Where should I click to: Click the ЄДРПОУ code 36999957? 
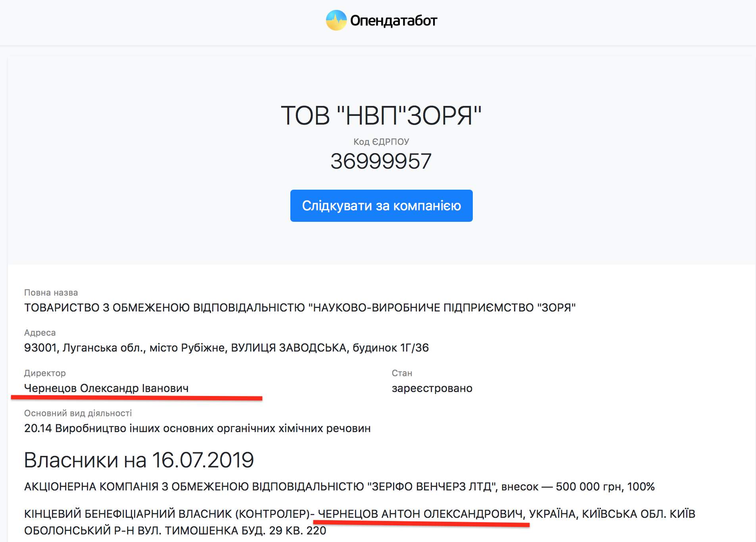381,161
